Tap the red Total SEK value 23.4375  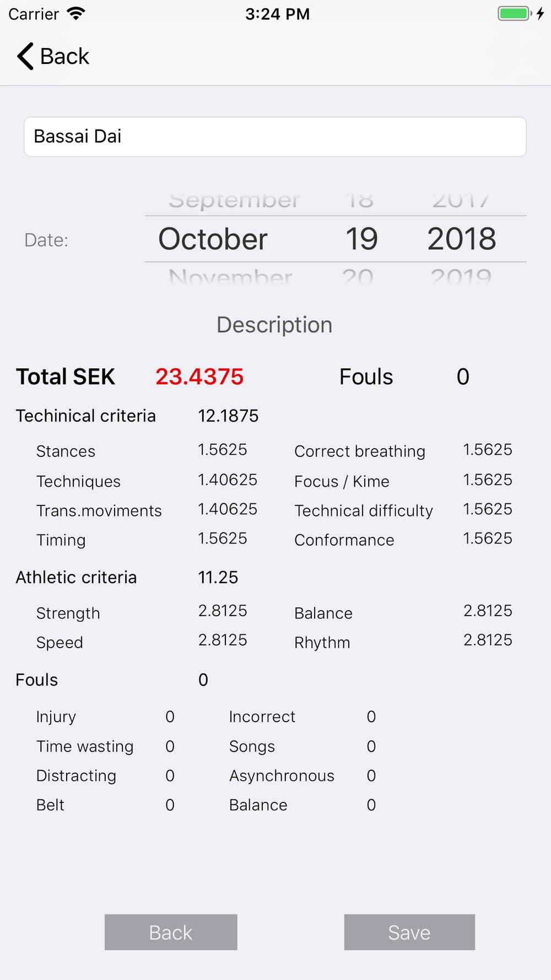click(x=199, y=377)
